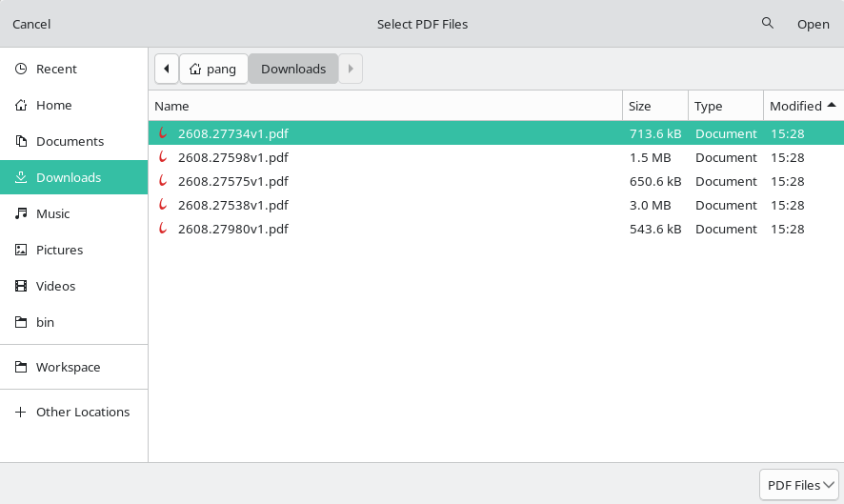Sort files by the Size column
The height and width of the screenshot is (504, 844).
[x=655, y=106]
